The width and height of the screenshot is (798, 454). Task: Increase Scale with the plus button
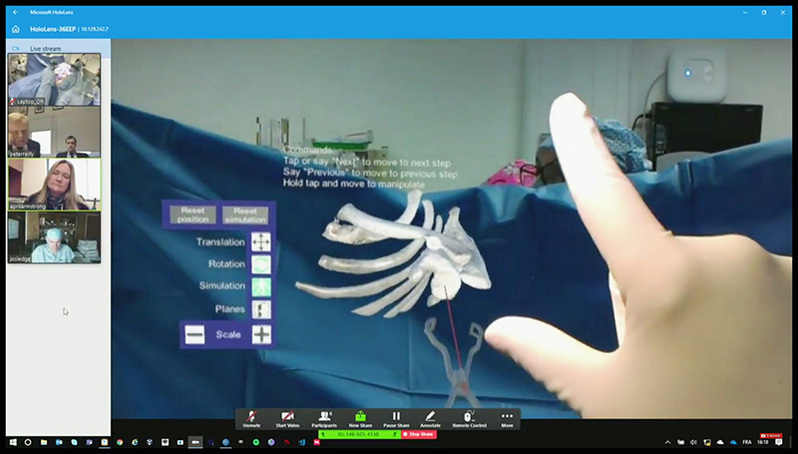(262, 334)
